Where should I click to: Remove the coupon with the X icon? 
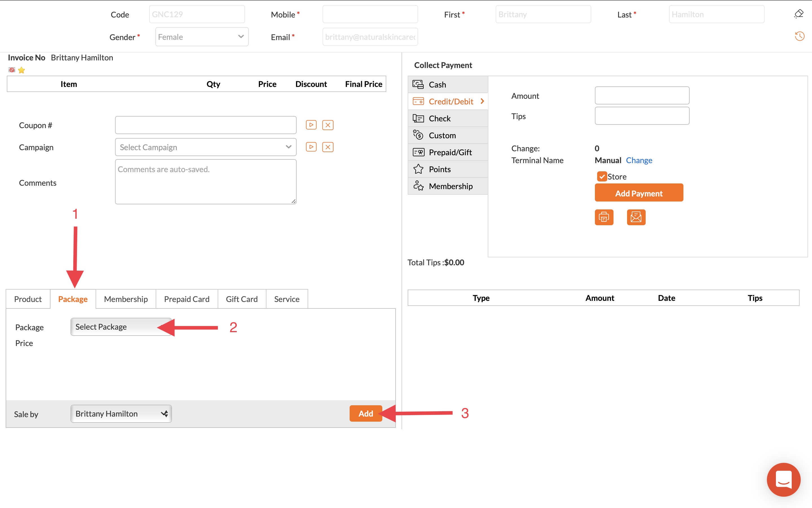[328, 125]
